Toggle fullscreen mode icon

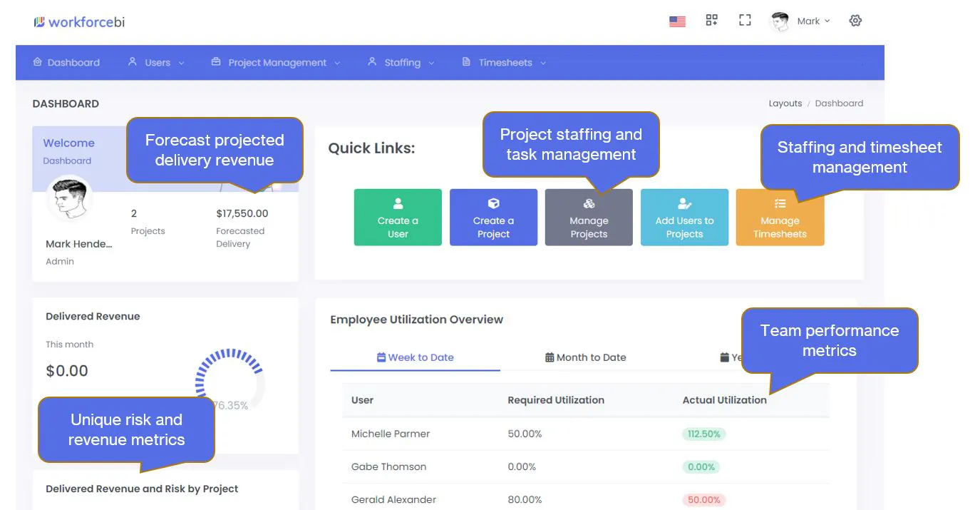(745, 21)
